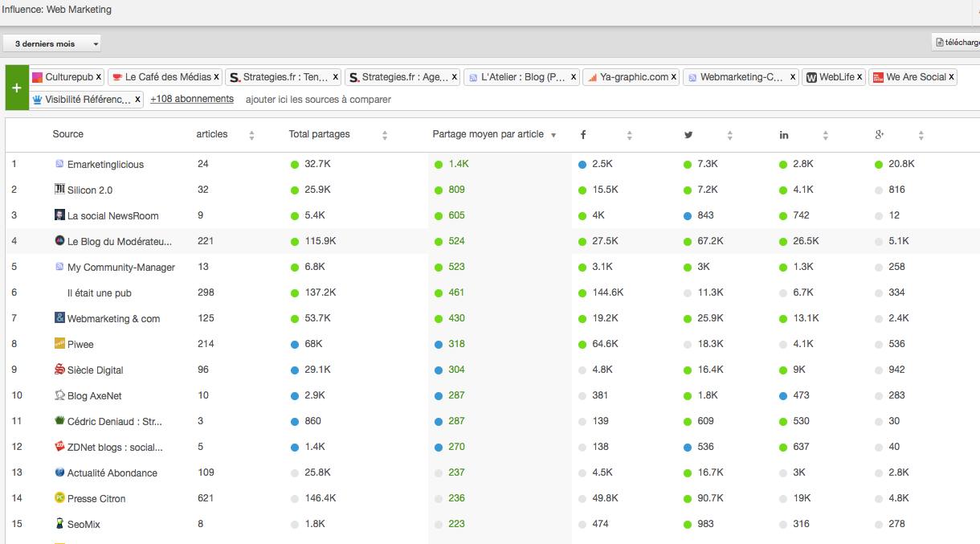980x544 pixels.
Task: Remove Le Café des Médias tag
Action: 216,77
